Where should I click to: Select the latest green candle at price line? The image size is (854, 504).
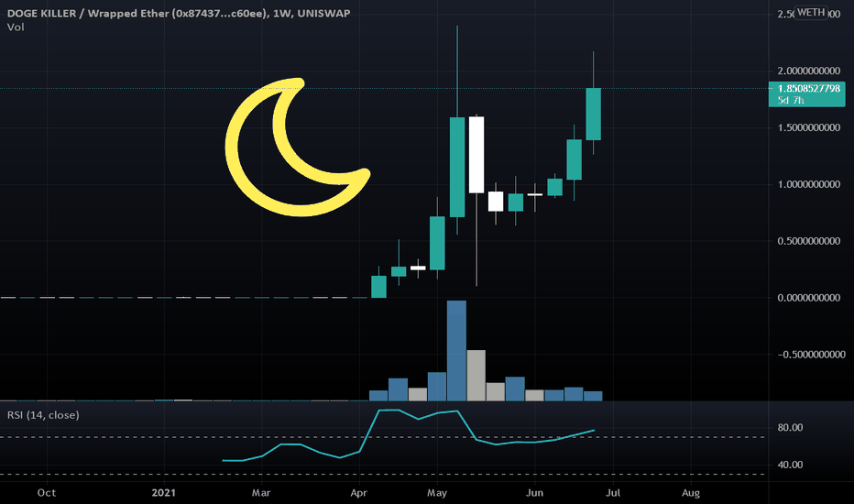594,114
